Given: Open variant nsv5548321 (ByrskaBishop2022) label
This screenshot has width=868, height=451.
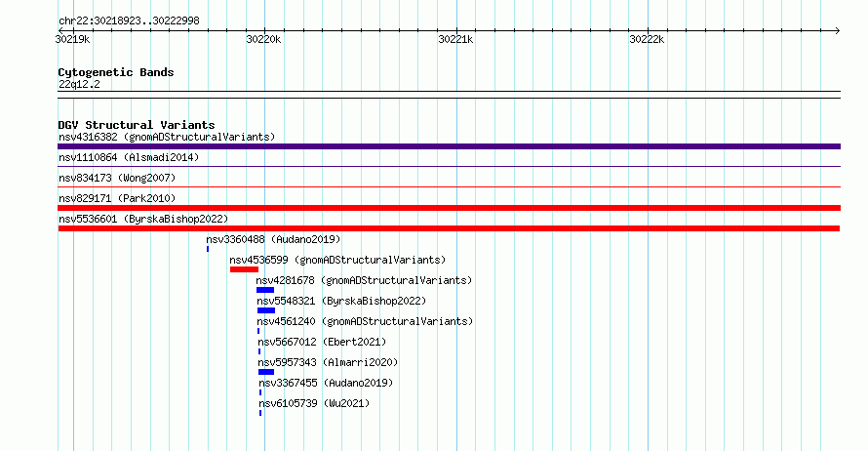Looking at the screenshot, I should [x=341, y=301].
